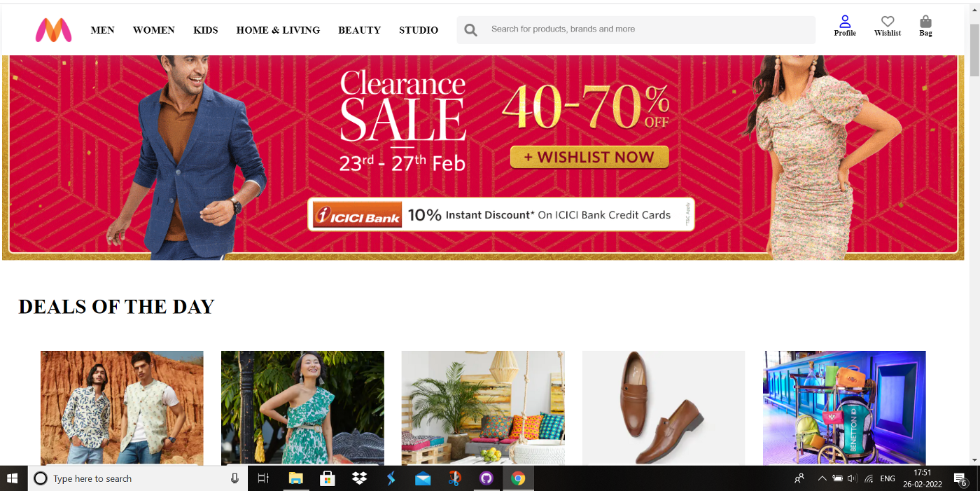Click Chrome icon in taskbar
Viewport: 980px width, 491px height.
[518, 478]
